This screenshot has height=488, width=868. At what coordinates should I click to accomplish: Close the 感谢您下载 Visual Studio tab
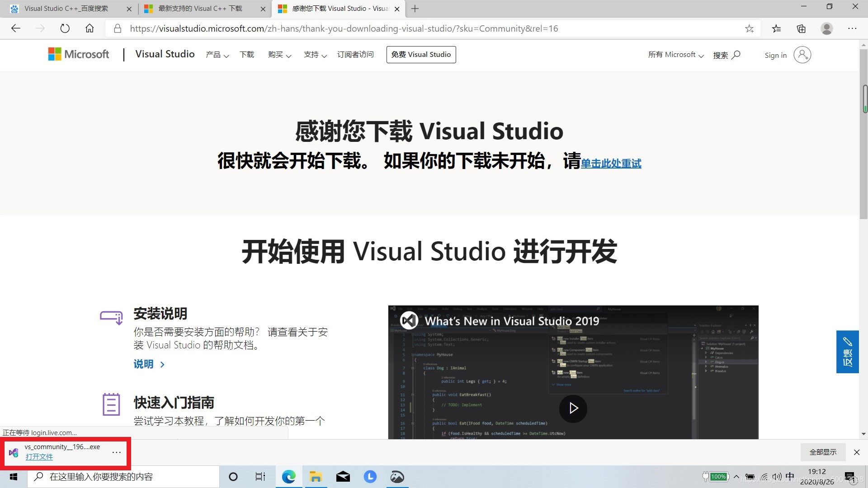pyautogui.click(x=397, y=9)
